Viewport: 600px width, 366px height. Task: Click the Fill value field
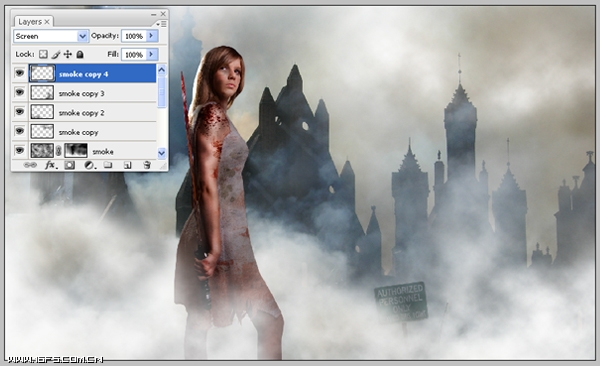(134, 54)
